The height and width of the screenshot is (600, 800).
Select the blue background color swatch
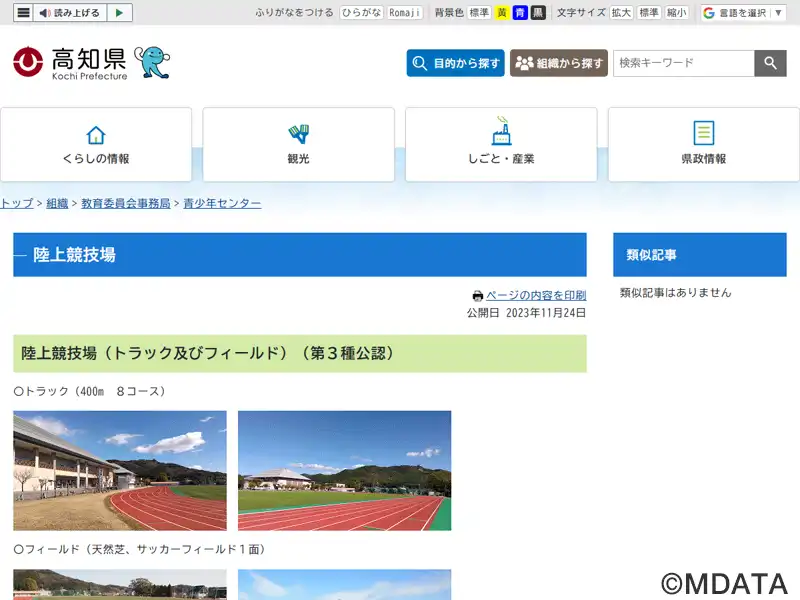[x=520, y=13]
